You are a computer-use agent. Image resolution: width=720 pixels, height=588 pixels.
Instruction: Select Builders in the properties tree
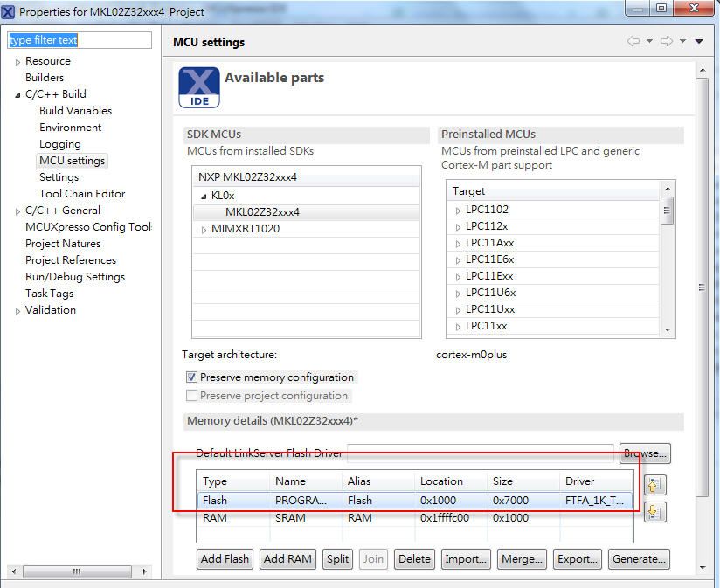(45, 78)
